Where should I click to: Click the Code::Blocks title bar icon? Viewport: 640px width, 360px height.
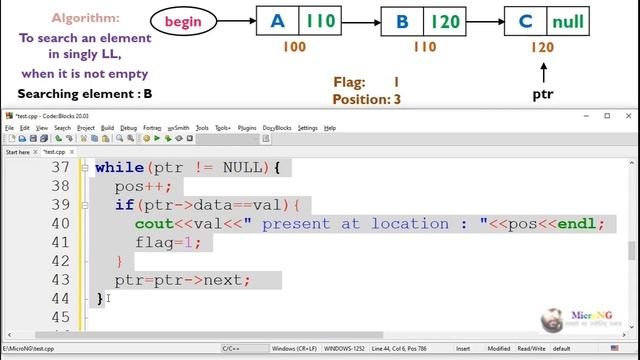pos(9,116)
